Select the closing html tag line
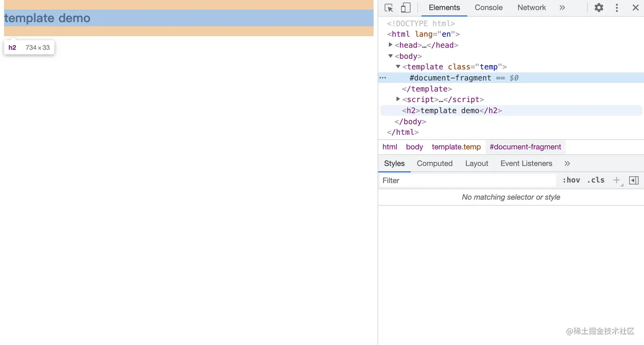The height and width of the screenshot is (345, 644). [403, 132]
